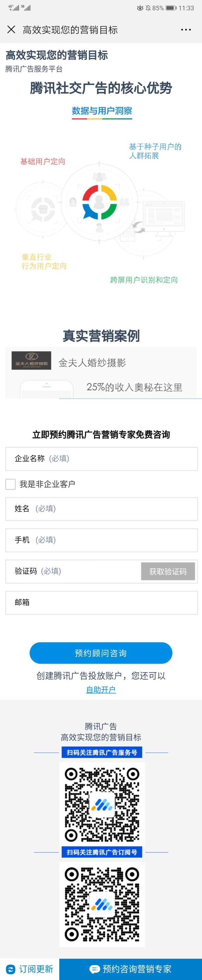Tap 订阅更新 in the bottom bar
Screen dimensions: 202x980
[x=36, y=969]
